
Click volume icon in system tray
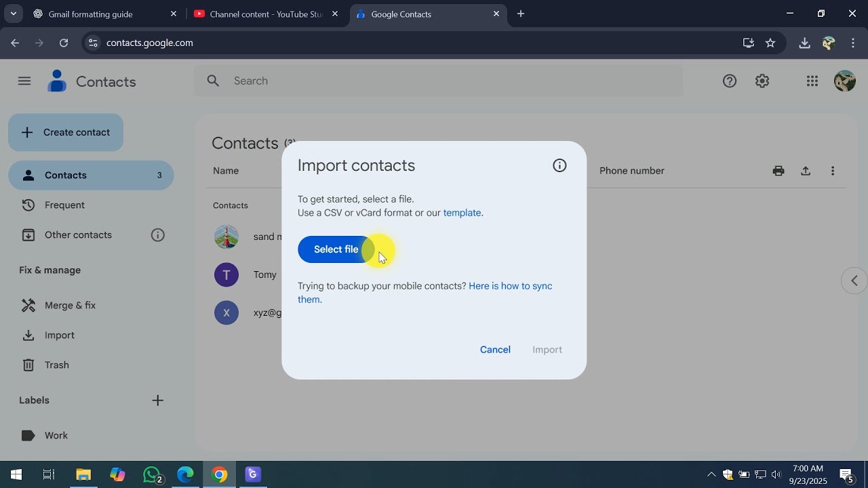(776, 474)
